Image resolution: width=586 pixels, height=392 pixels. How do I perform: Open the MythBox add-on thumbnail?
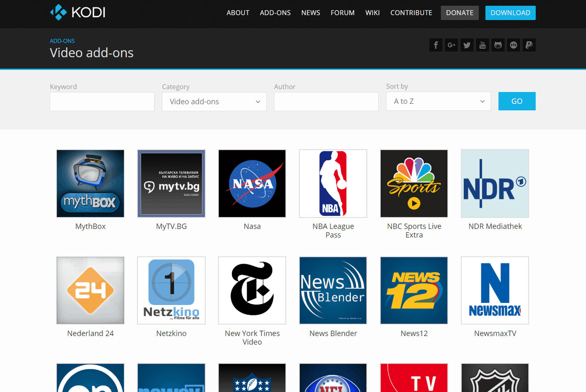point(90,184)
